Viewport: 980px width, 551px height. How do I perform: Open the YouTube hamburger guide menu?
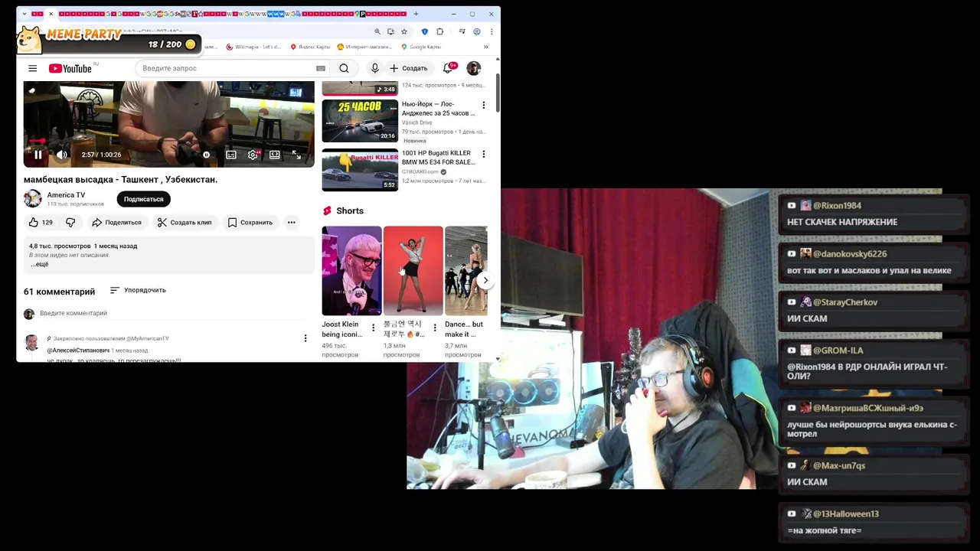(x=33, y=68)
